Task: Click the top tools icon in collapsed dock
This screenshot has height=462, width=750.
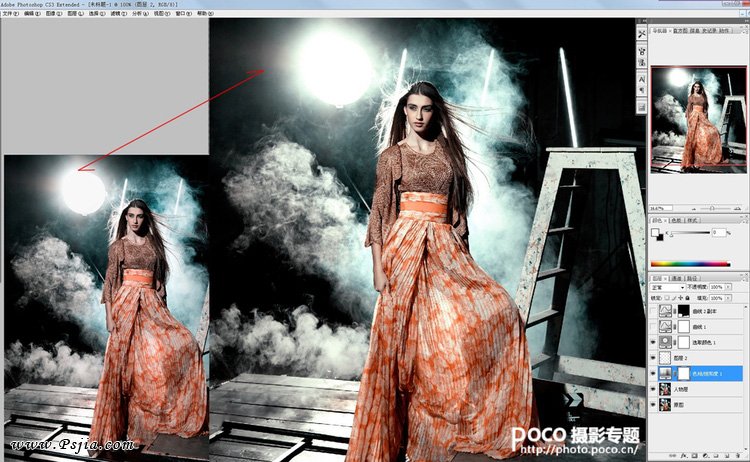Action: click(641, 36)
